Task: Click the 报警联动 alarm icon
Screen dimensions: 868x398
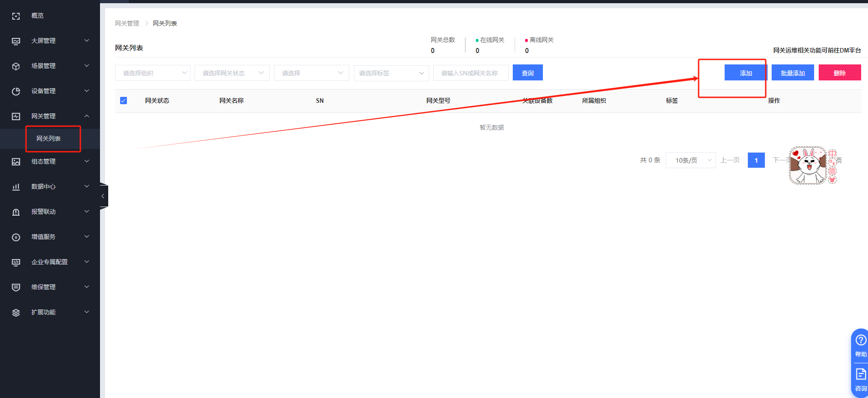Action: [16, 212]
